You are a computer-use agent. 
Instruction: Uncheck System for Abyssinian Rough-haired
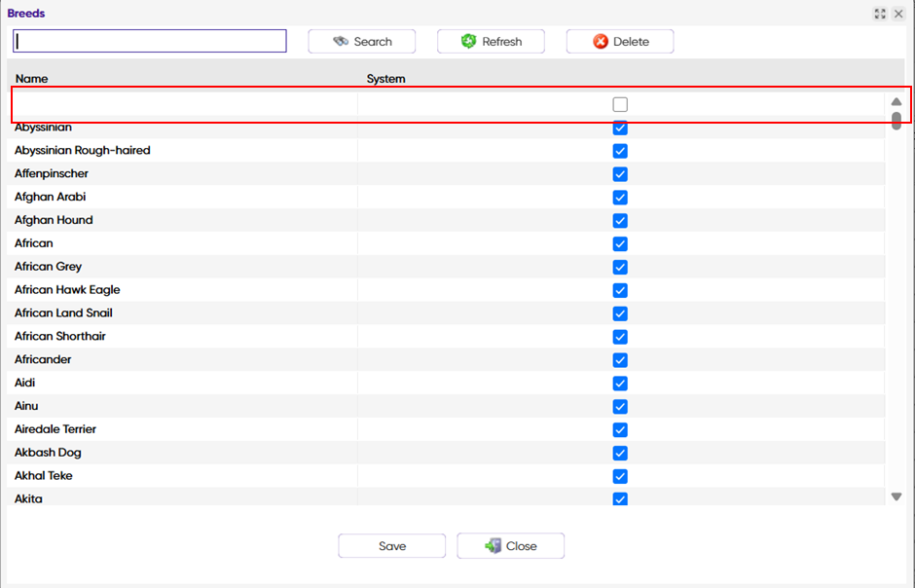click(620, 151)
